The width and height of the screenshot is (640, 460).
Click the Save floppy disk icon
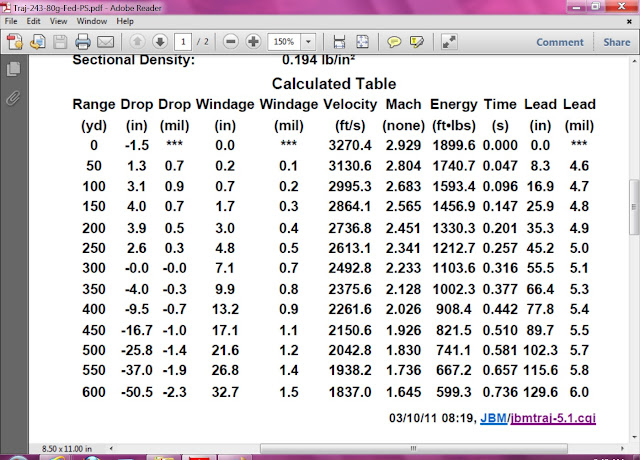click(60, 42)
